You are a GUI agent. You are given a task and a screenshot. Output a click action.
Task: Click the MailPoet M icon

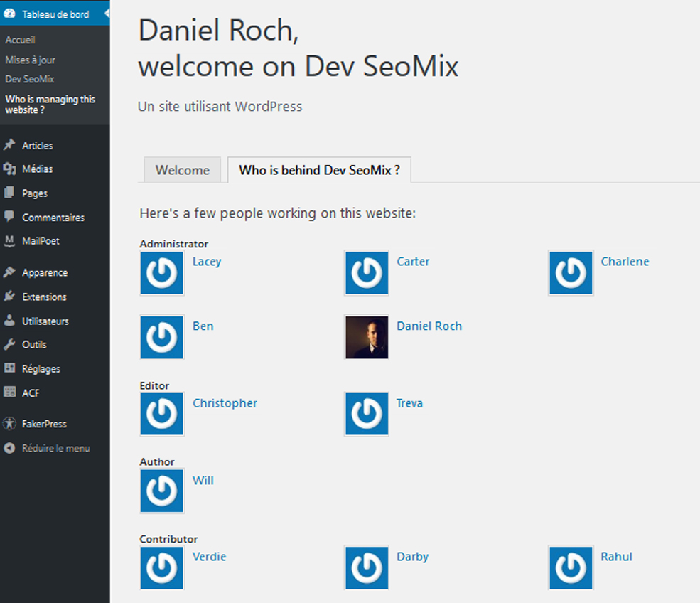pos(9,241)
